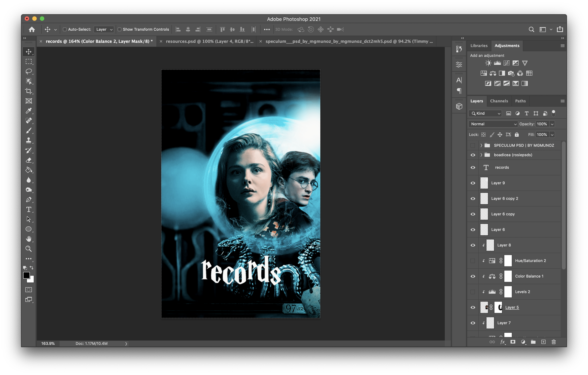Open the Kind filter dropdown

click(x=485, y=113)
